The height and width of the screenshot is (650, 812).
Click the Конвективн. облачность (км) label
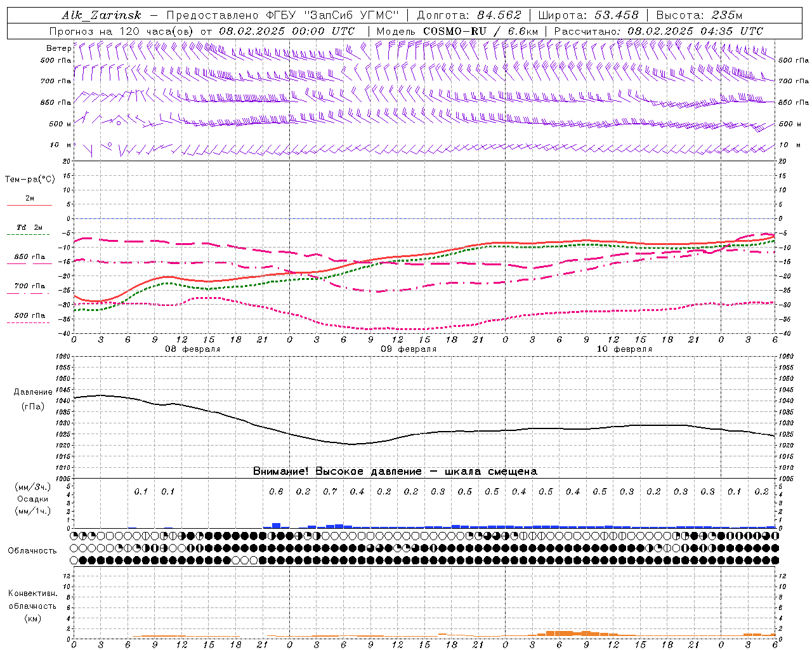coord(32,606)
